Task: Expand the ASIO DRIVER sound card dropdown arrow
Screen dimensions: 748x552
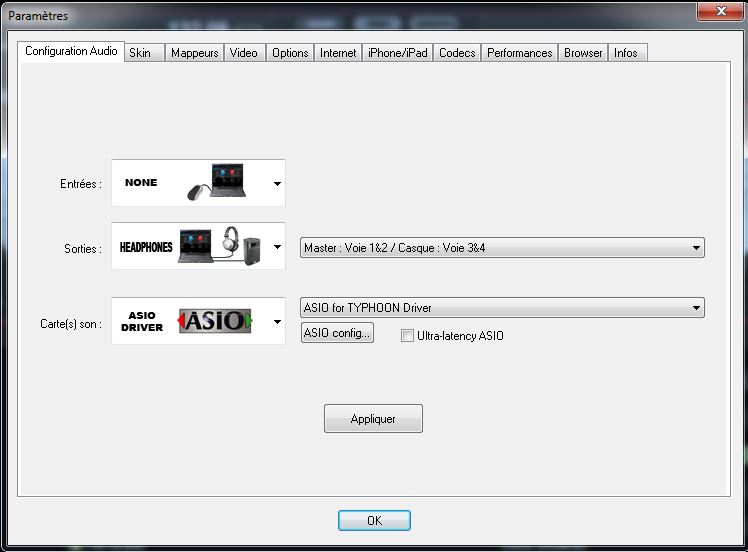Action: tap(277, 322)
